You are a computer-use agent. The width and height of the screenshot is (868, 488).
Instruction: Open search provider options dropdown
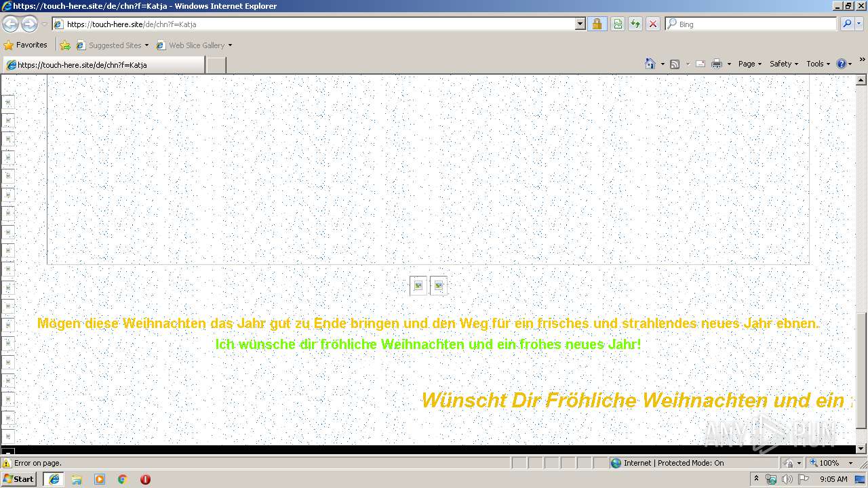tap(861, 24)
